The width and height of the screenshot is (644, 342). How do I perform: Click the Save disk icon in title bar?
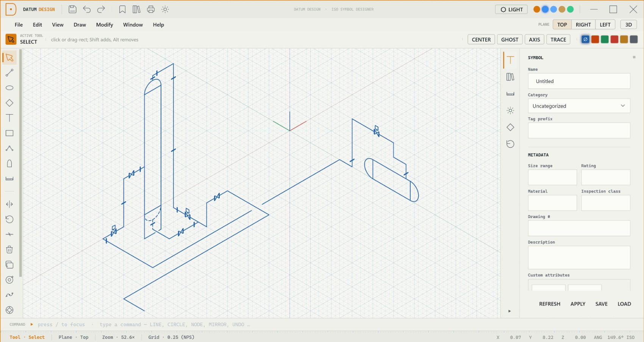(72, 9)
